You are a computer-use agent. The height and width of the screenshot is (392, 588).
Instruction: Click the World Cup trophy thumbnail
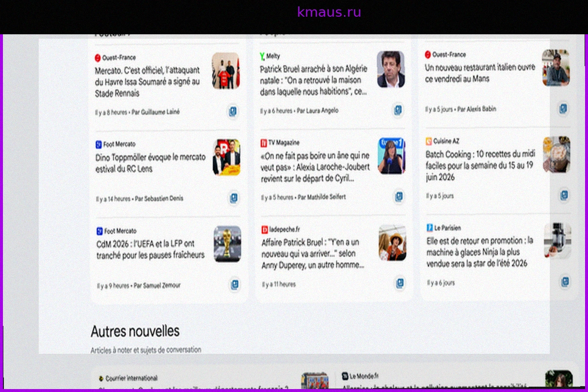pos(227,244)
